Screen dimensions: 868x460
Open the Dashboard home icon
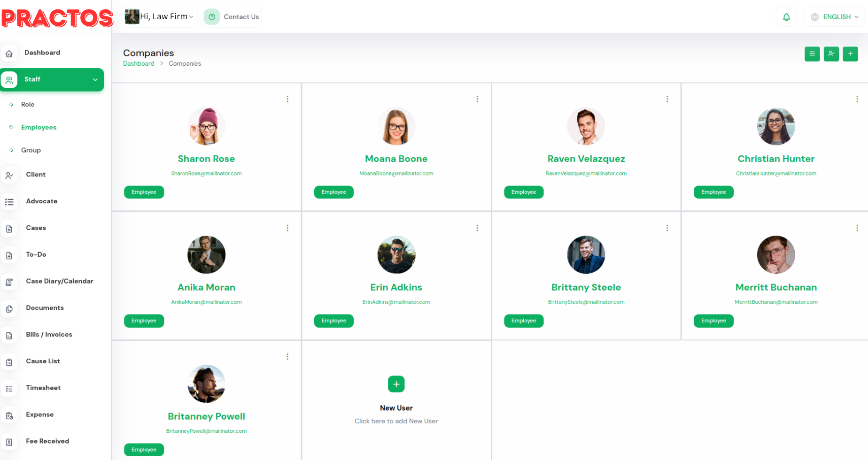(x=9, y=54)
